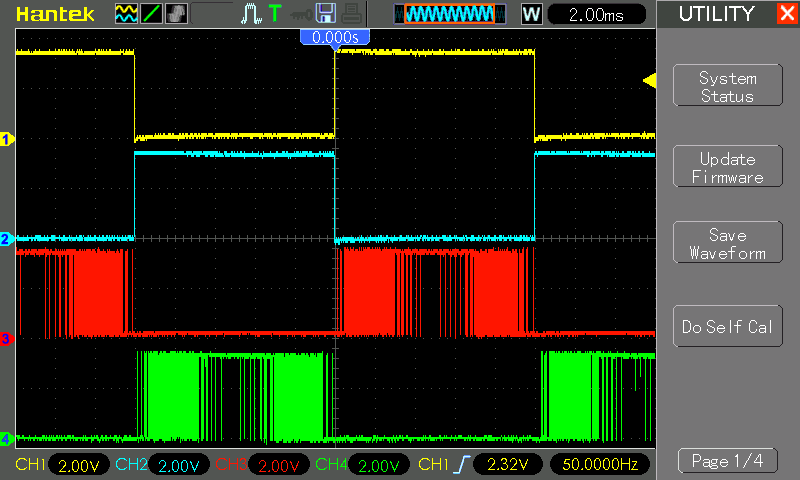800x480 pixels.
Task: Click the CH2 cyan voltage scale readout
Action: 177,465
